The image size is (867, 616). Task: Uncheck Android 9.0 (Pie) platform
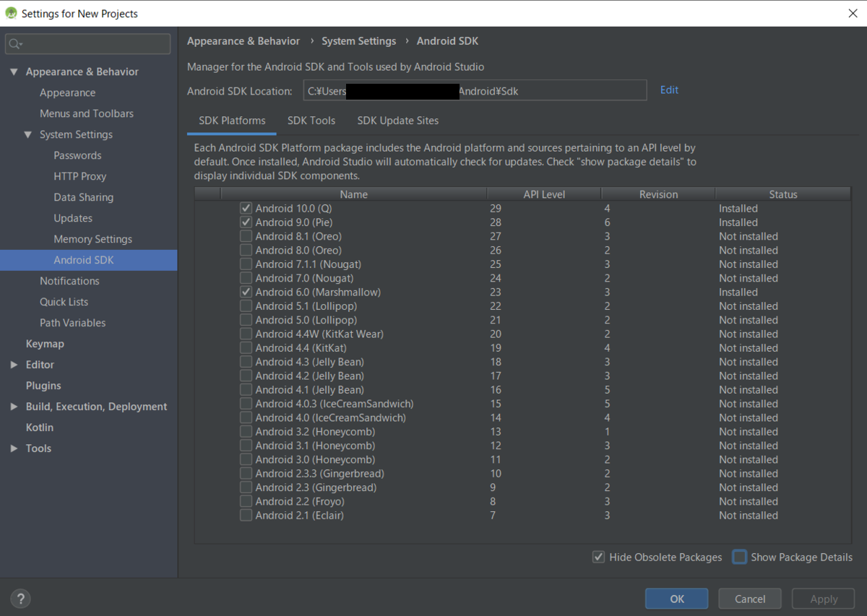(246, 222)
